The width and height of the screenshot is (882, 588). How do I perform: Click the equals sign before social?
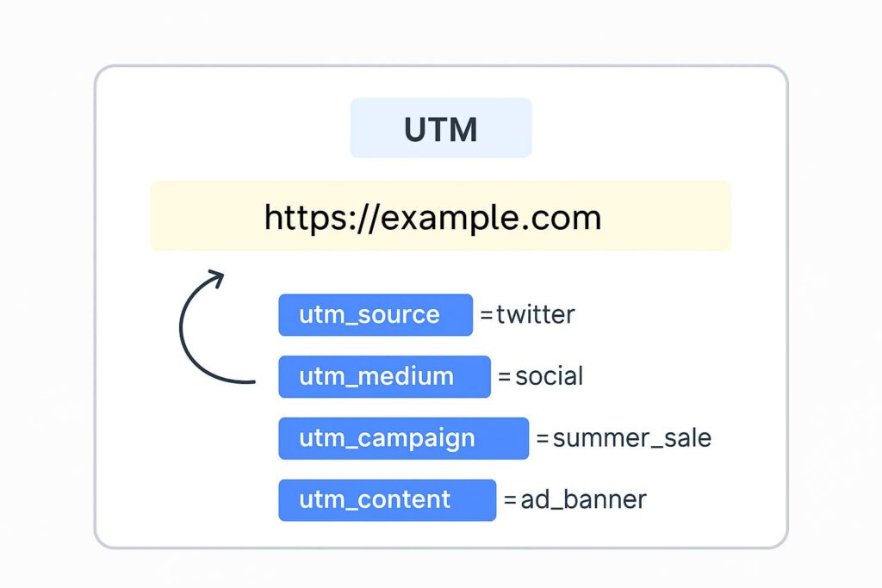click(505, 377)
